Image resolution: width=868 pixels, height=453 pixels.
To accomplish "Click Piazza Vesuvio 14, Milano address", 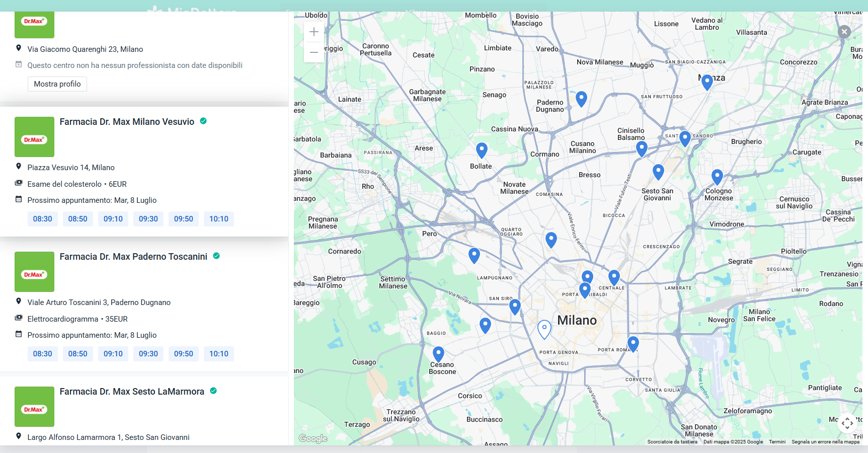I will [71, 168].
